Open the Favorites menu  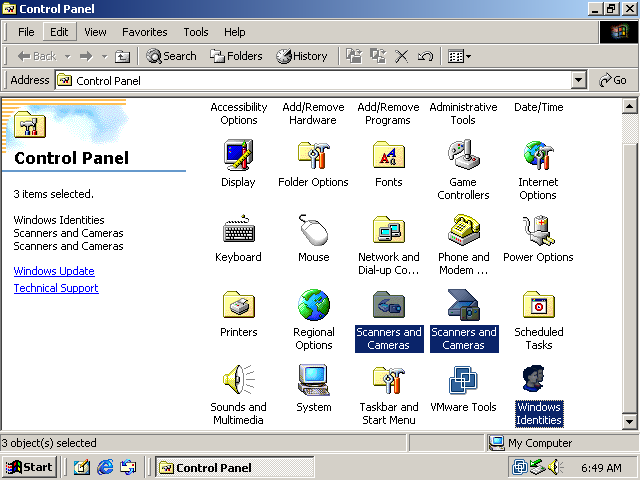click(145, 32)
